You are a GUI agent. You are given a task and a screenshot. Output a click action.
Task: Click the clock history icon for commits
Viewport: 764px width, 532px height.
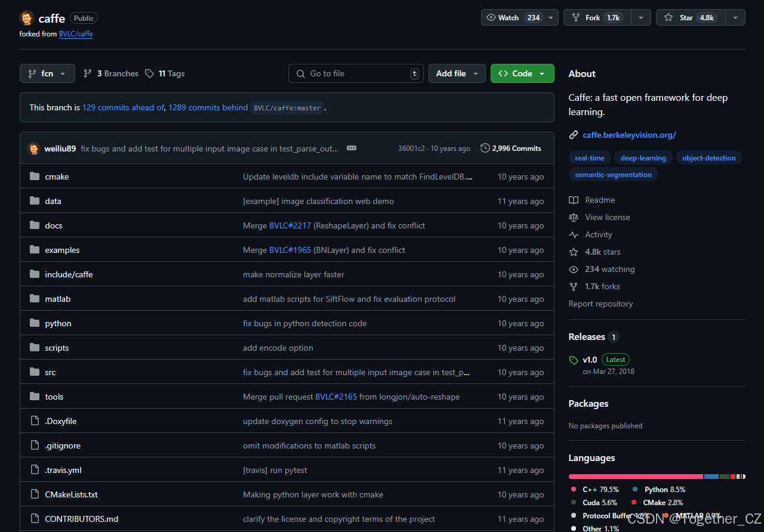485,148
